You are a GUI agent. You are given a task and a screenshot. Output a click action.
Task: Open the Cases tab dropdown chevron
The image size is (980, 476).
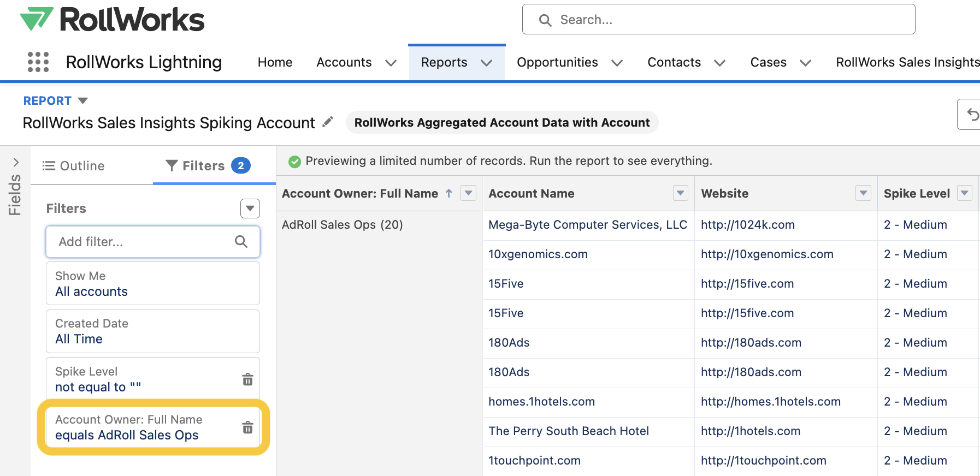[x=805, y=63]
